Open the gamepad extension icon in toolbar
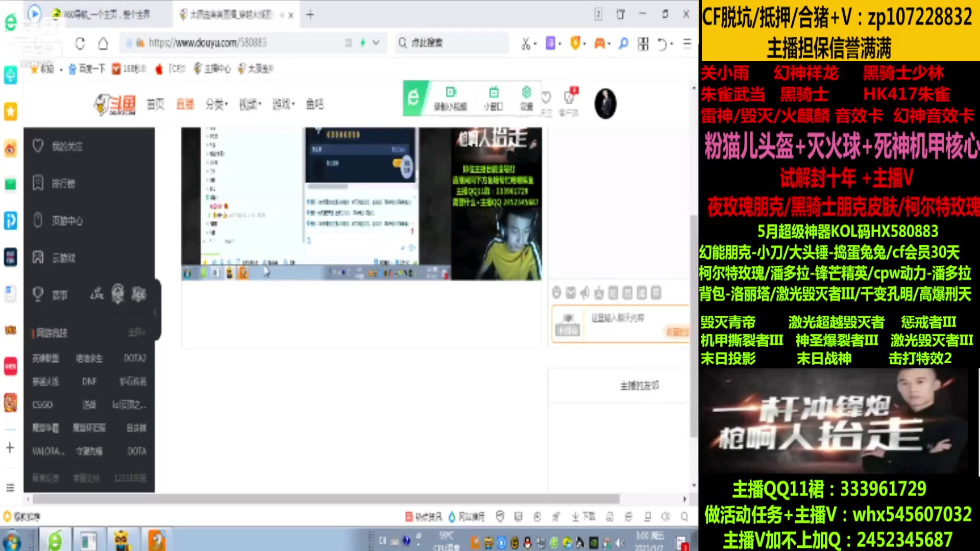 599,43
